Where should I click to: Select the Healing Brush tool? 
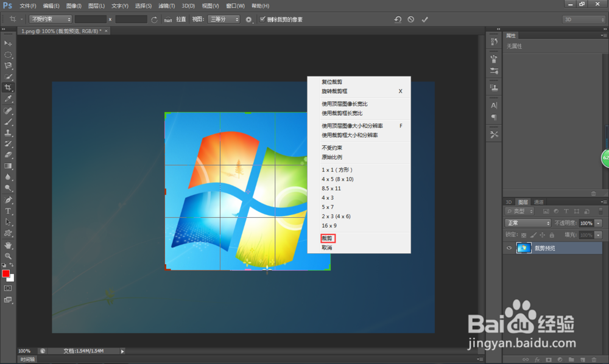(x=8, y=111)
